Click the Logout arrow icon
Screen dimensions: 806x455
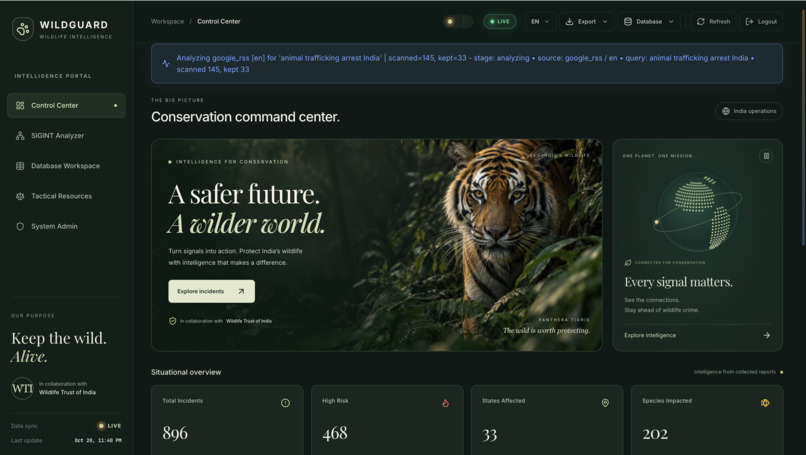click(x=749, y=22)
